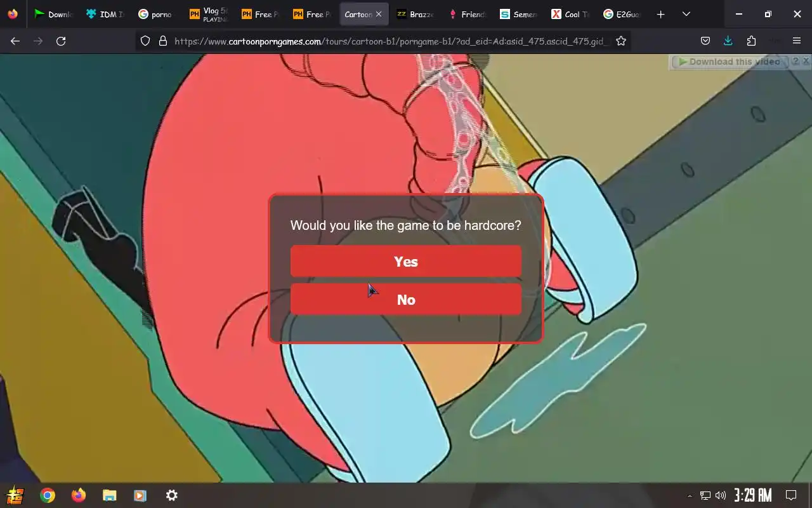Switch to the Downlo tab with green flag
812x508 pixels.
[x=54, y=14]
